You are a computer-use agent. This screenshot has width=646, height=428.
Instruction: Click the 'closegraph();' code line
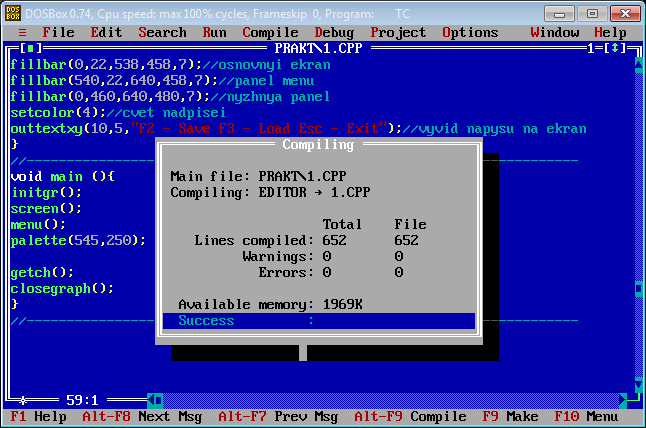coord(62,288)
